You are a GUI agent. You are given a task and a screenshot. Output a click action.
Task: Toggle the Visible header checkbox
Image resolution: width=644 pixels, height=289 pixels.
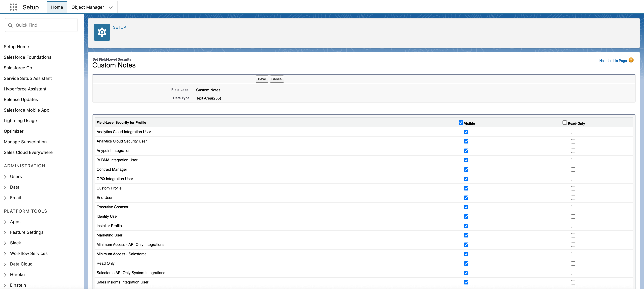(x=461, y=123)
